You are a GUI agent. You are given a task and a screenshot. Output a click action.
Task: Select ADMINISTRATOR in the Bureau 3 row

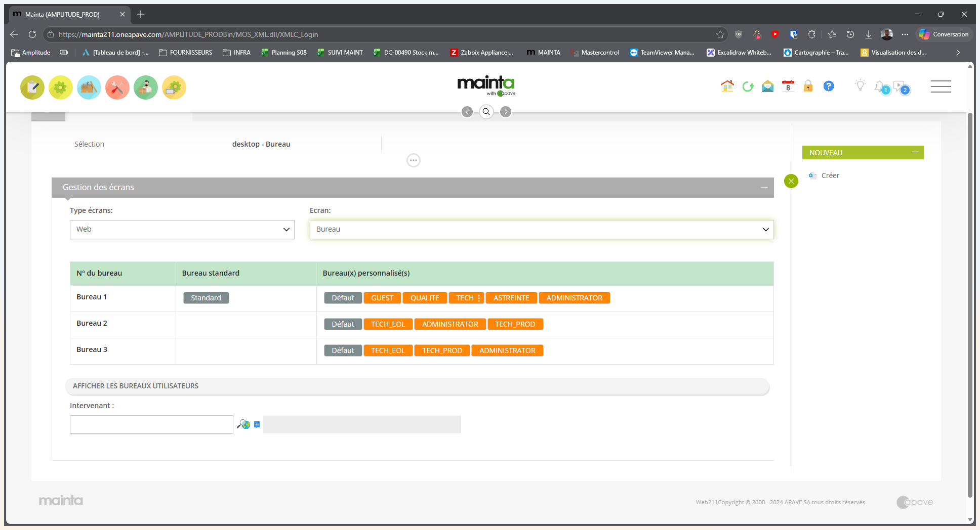[x=507, y=350]
